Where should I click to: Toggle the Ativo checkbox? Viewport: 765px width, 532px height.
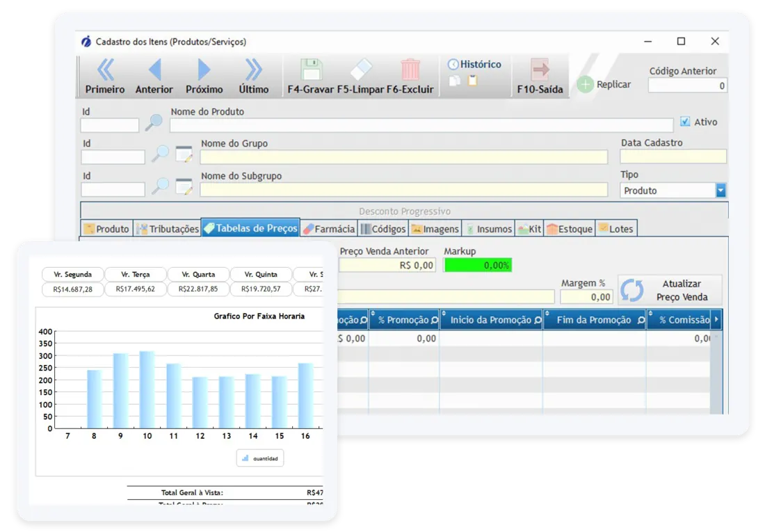click(685, 122)
